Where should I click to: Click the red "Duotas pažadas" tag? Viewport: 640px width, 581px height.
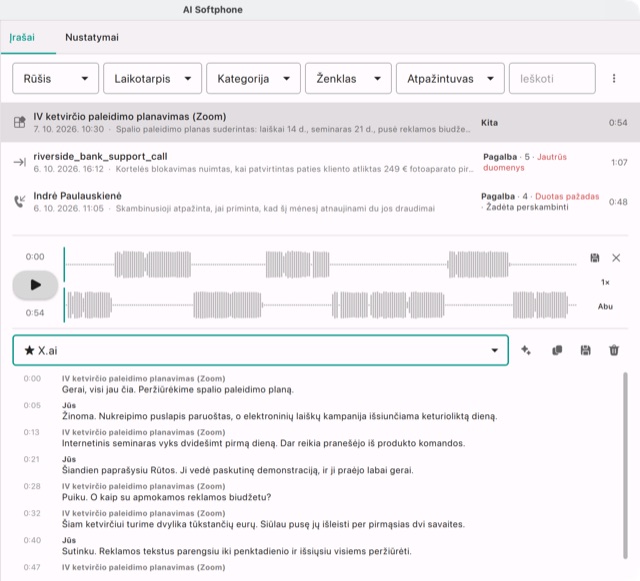567,196
